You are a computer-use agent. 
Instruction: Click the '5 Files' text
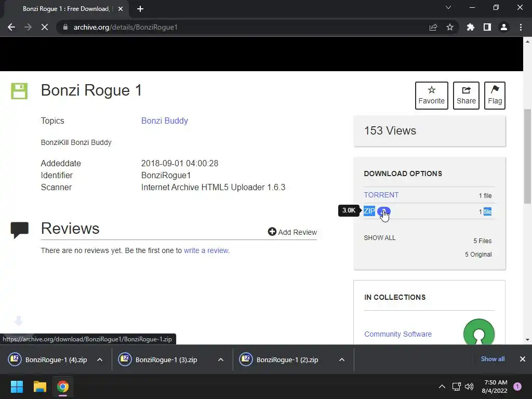[483, 241]
